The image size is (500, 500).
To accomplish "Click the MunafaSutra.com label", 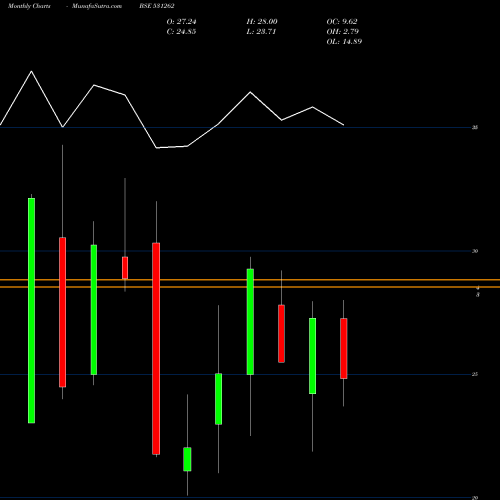I will point(97,6).
